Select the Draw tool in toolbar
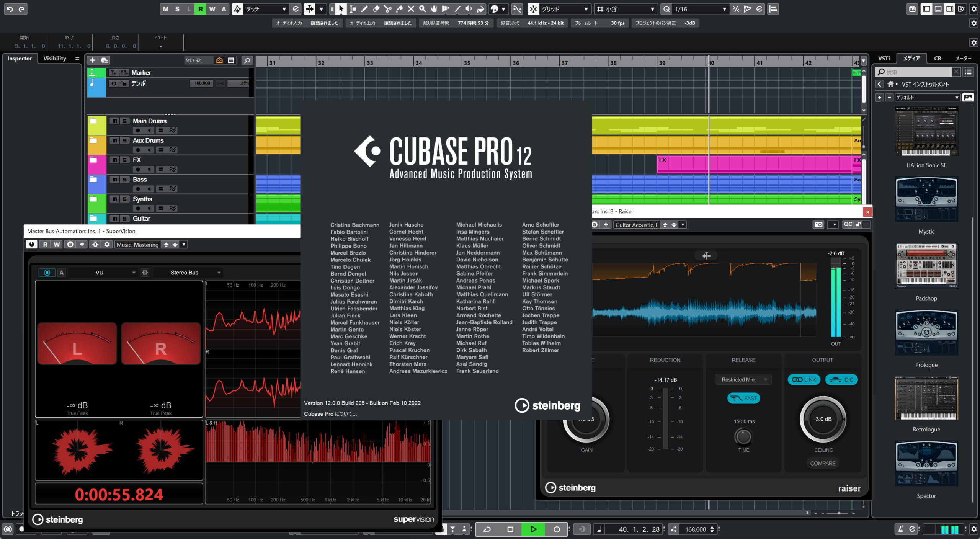The image size is (980, 539). coord(364,9)
